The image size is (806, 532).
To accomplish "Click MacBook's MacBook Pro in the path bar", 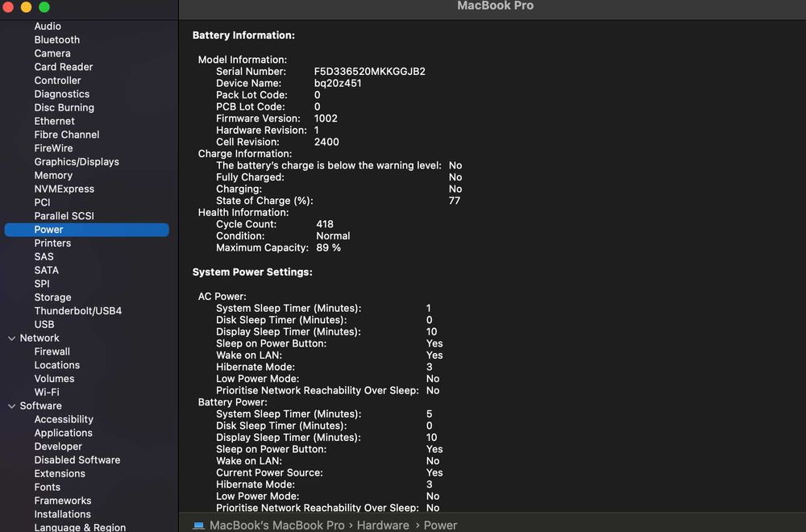I will (x=276, y=526).
